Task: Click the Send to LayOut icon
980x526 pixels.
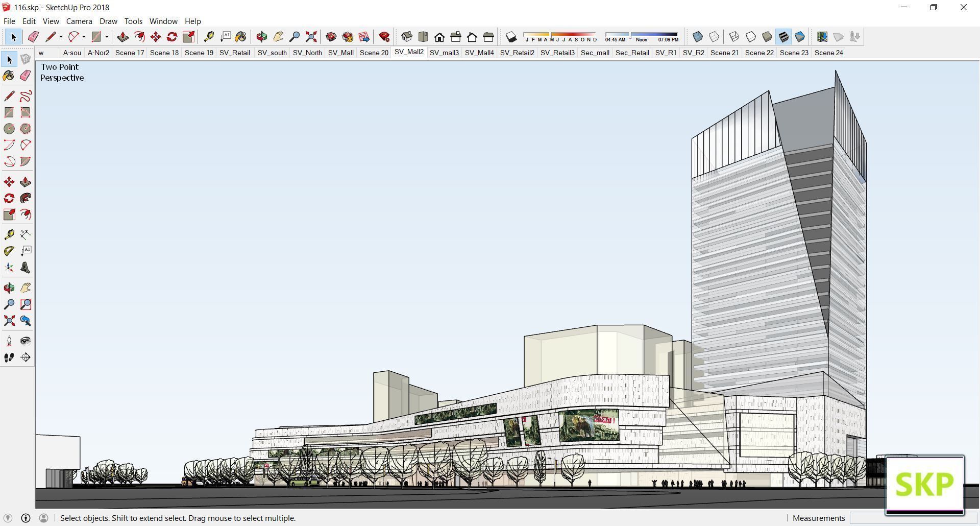Action: [364, 37]
